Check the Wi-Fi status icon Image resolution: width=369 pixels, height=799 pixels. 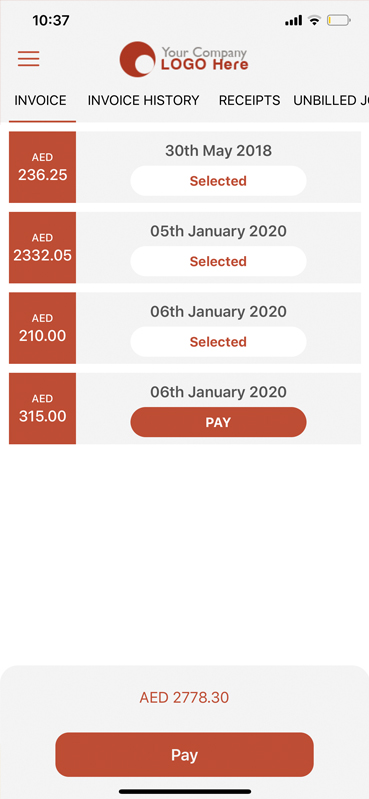pyautogui.click(x=314, y=21)
